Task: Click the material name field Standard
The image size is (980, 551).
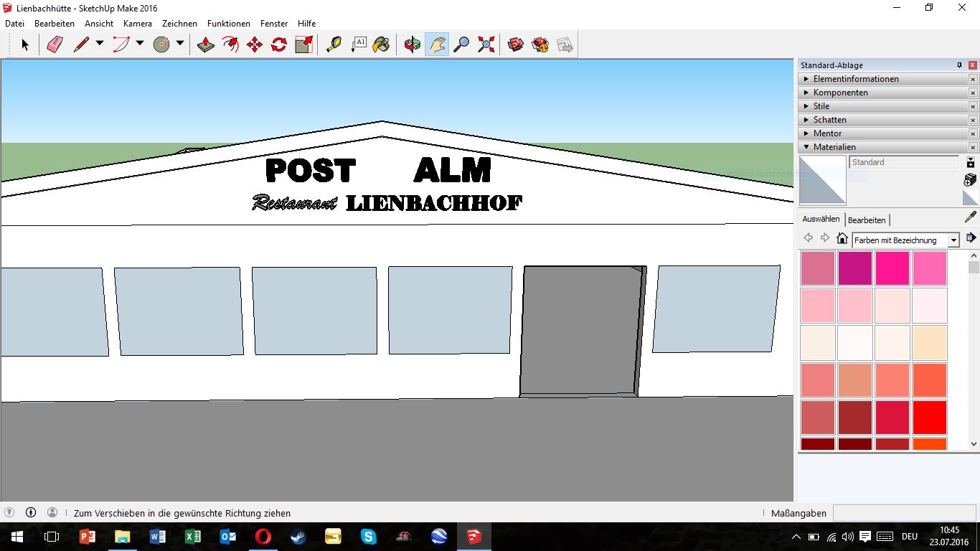Action: tap(904, 162)
